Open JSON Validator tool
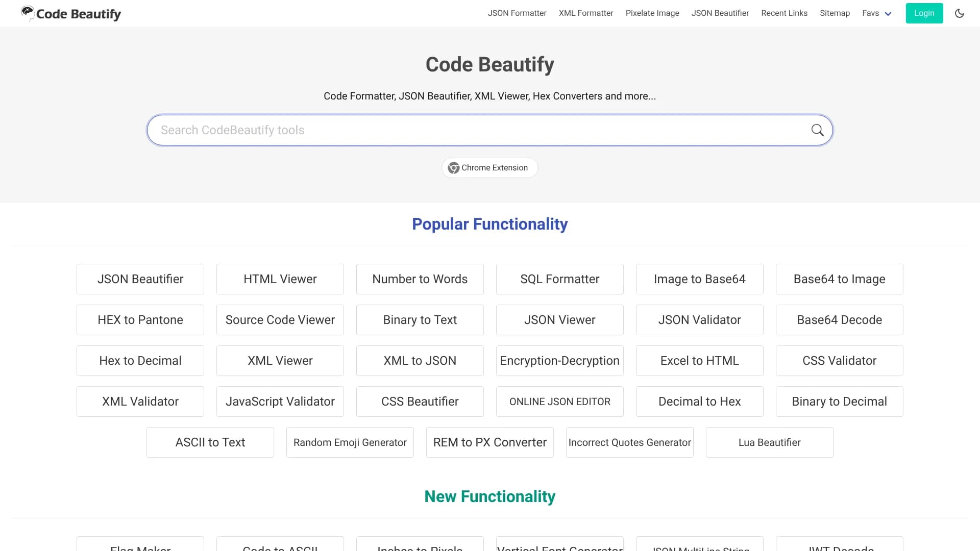 pyautogui.click(x=700, y=320)
